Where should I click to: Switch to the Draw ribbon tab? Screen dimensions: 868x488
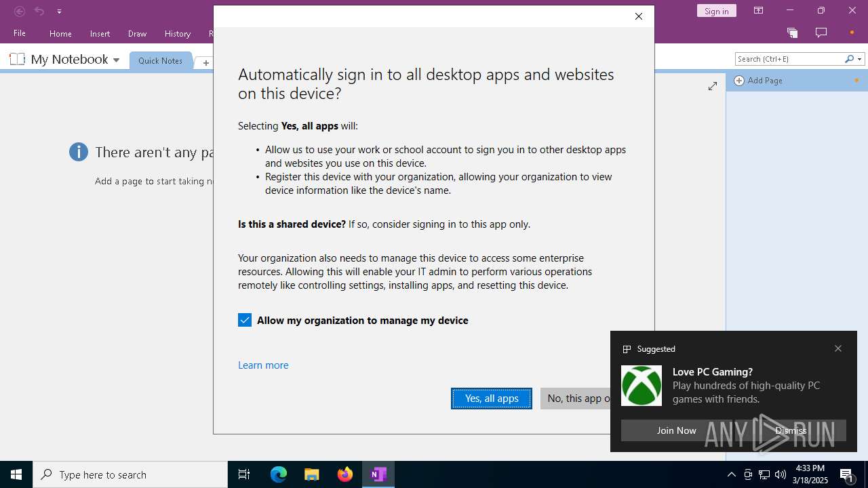click(x=137, y=33)
